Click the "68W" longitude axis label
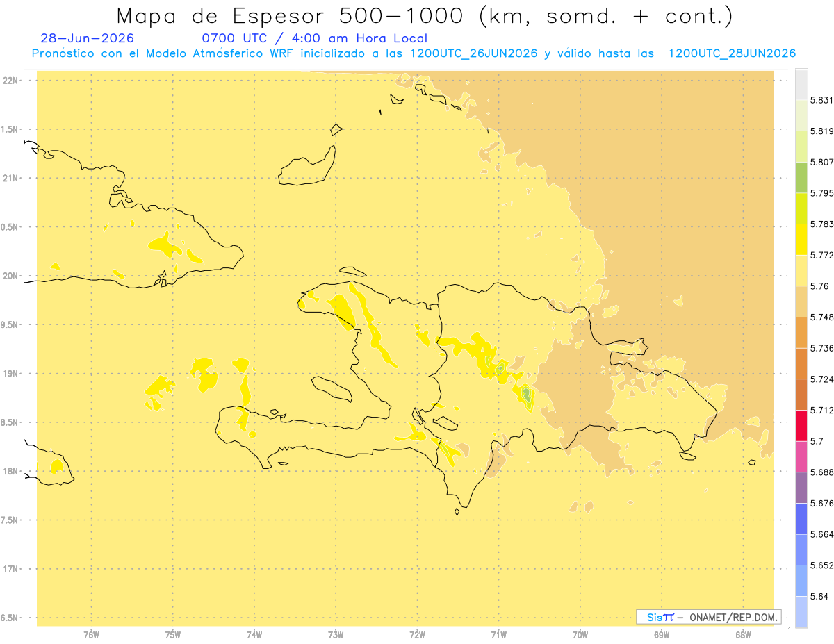The image size is (834, 644). [743, 635]
